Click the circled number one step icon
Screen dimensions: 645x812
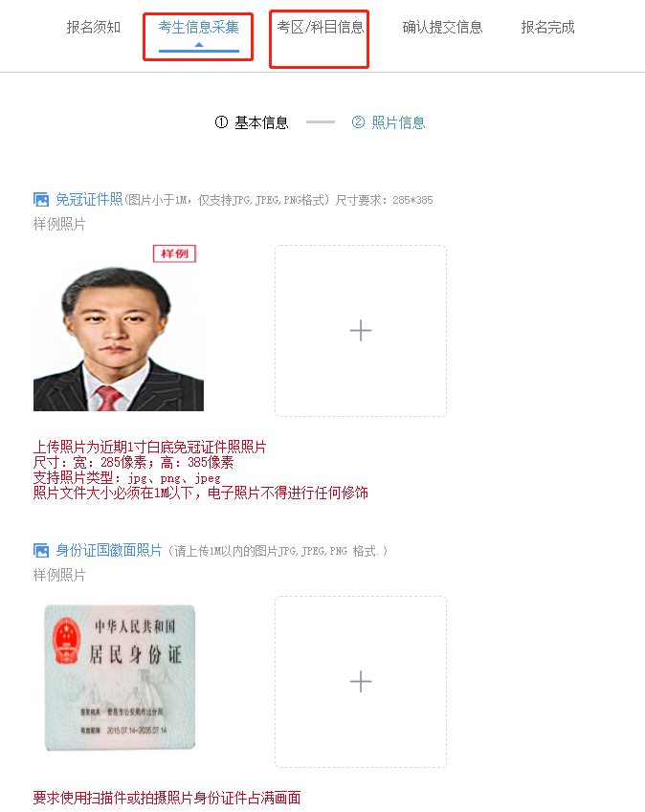221,122
